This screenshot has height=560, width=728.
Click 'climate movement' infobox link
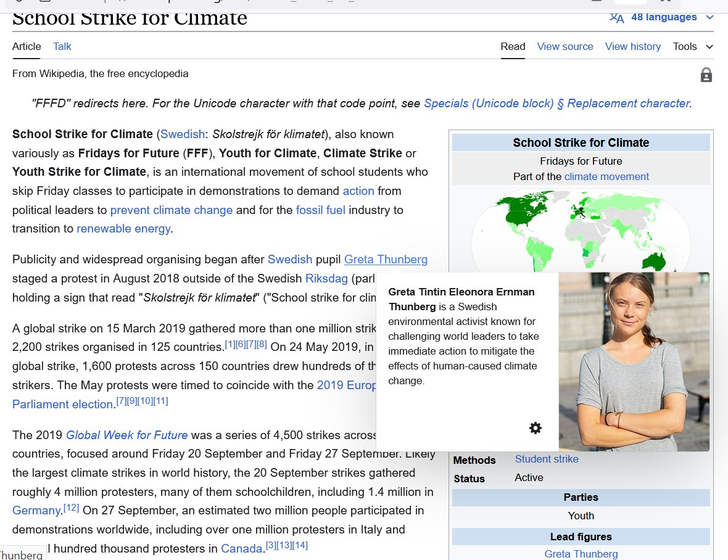[x=606, y=176]
